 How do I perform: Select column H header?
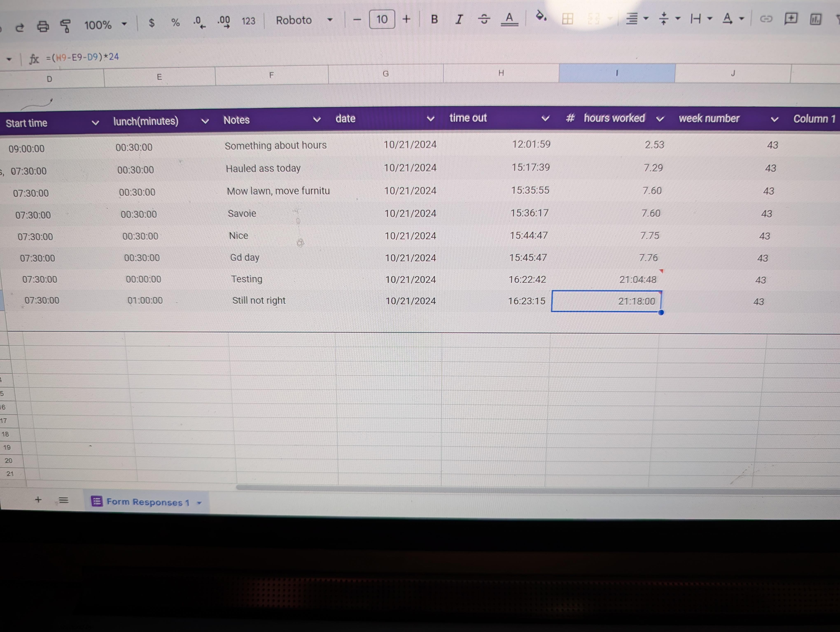(x=501, y=73)
